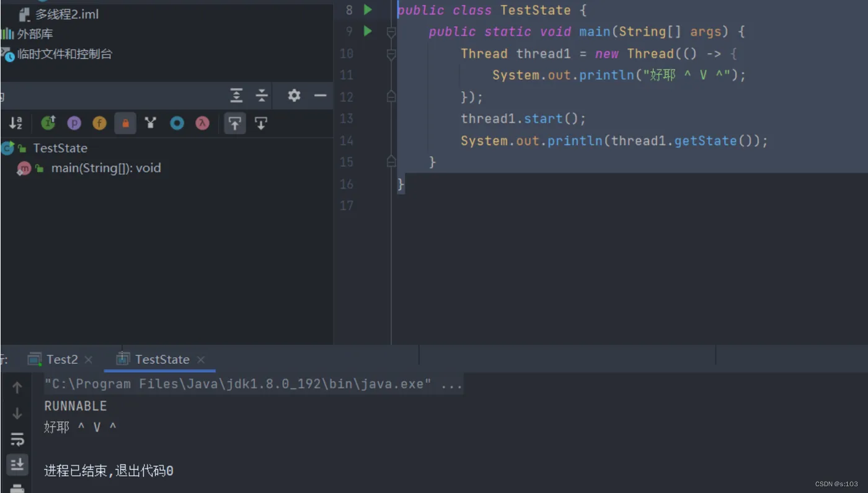The image size is (868, 493).
Task: Click thread1.start() line in editor
Action: tap(523, 118)
